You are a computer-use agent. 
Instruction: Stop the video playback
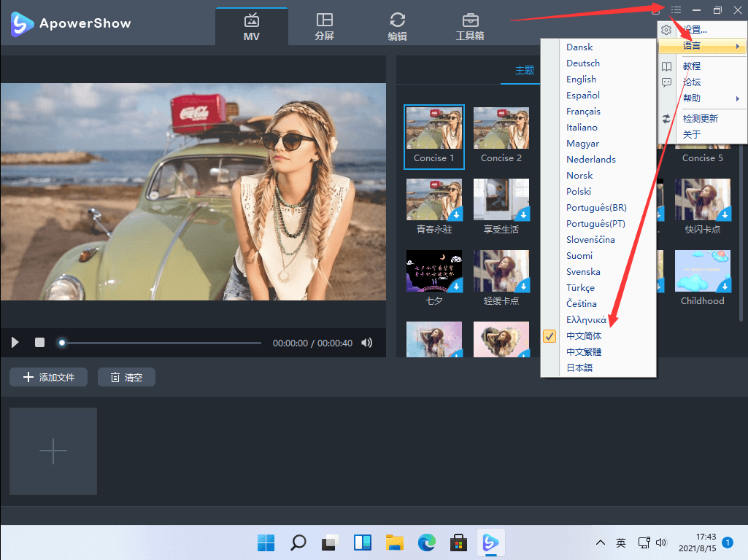39,342
